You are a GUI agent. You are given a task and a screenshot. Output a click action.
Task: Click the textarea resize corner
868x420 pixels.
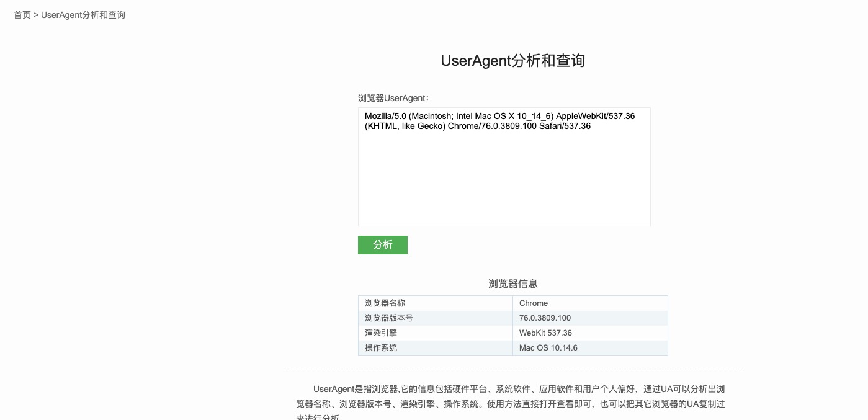[647, 223]
